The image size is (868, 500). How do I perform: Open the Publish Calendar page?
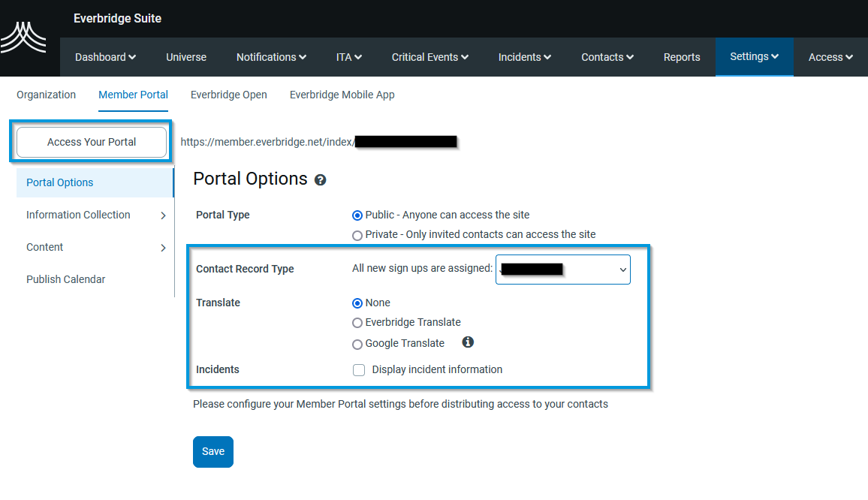point(66,279)
